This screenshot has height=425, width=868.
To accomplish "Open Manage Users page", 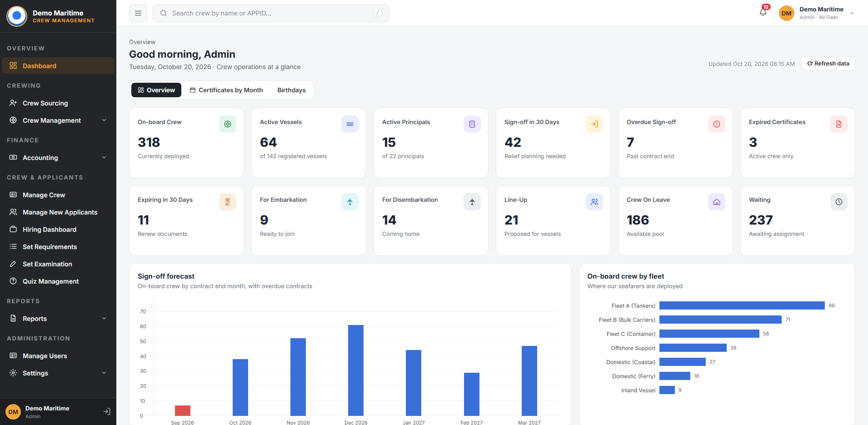I will tap(58, 356).
